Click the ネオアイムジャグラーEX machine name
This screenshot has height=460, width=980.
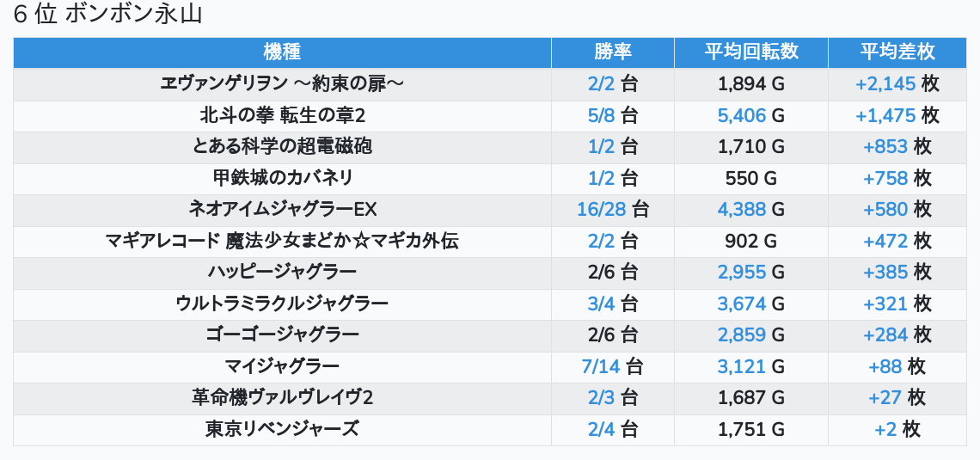pos(282,209)
